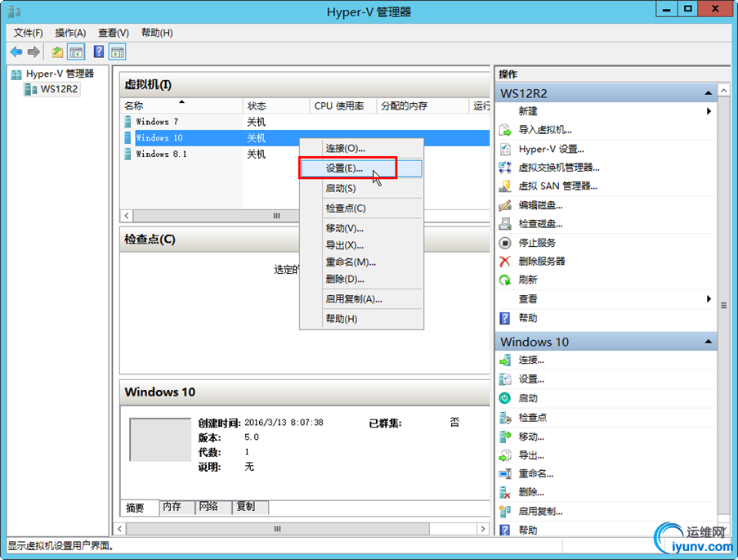
Task: Switch to the 网络 tab
Action: click(213, 507)
